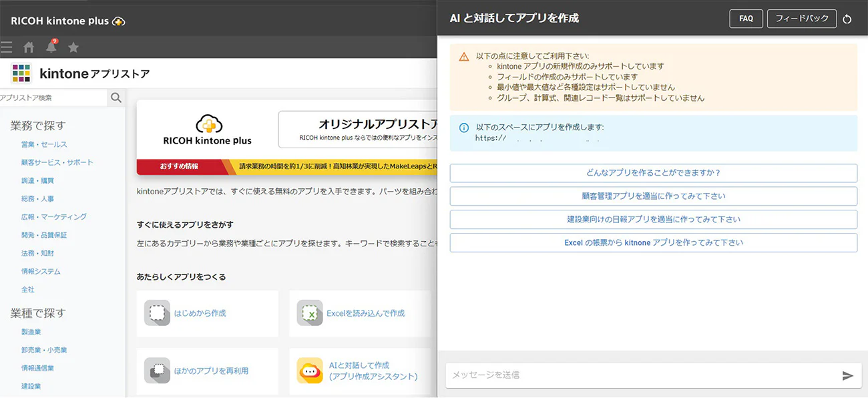This screenshot has width=868, height=398.
Task: Open the hamburger menu icon
Action: (6, 47)
